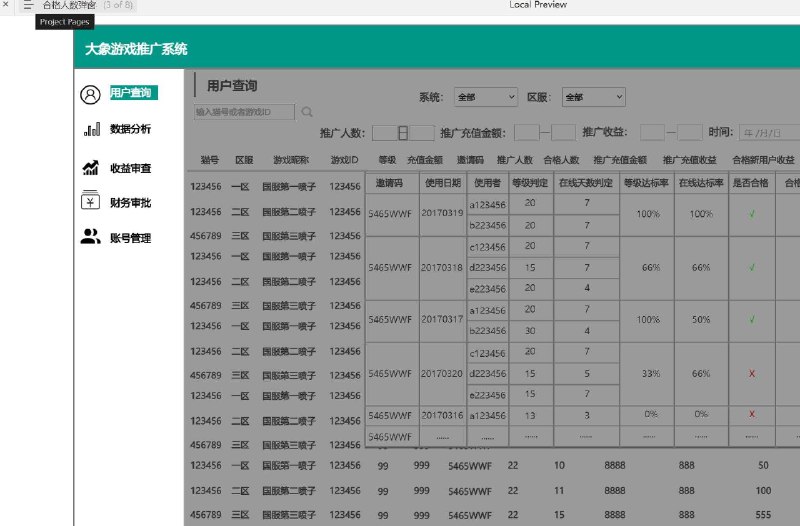Click the 50 value in 合格新用户收益 column

pos(763,465)
